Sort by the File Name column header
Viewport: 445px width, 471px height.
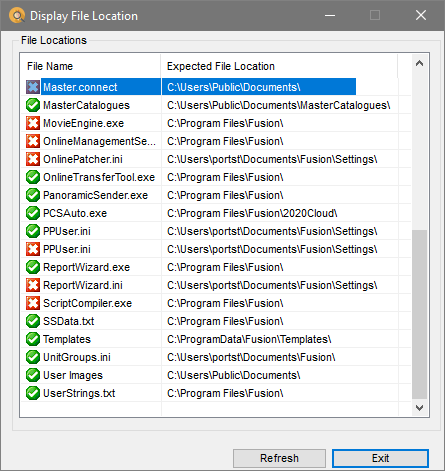click(91, 66)
